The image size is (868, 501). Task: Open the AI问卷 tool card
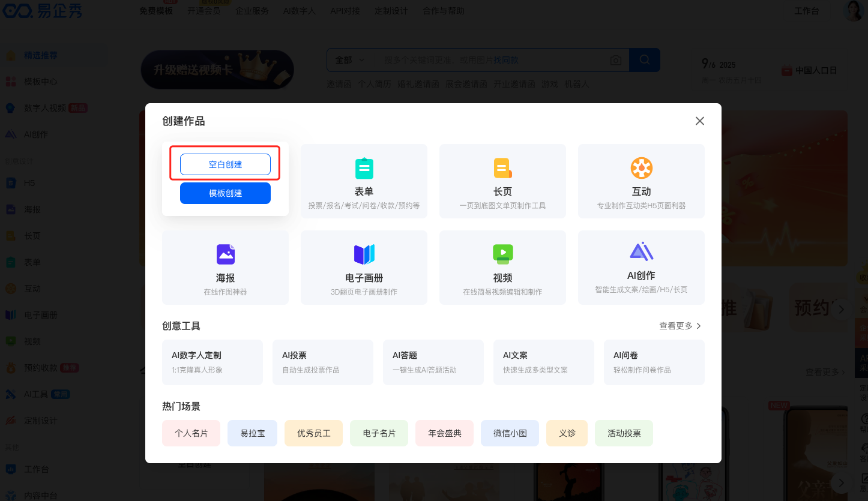pyautogui.click(x=654, y=362)
